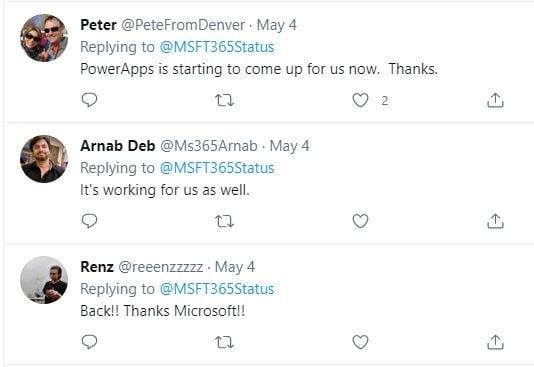The height and width of the screenshot is (367, 534).
Task: Reply to Peter's PowerApps tweet
Action: coord(90,100)
